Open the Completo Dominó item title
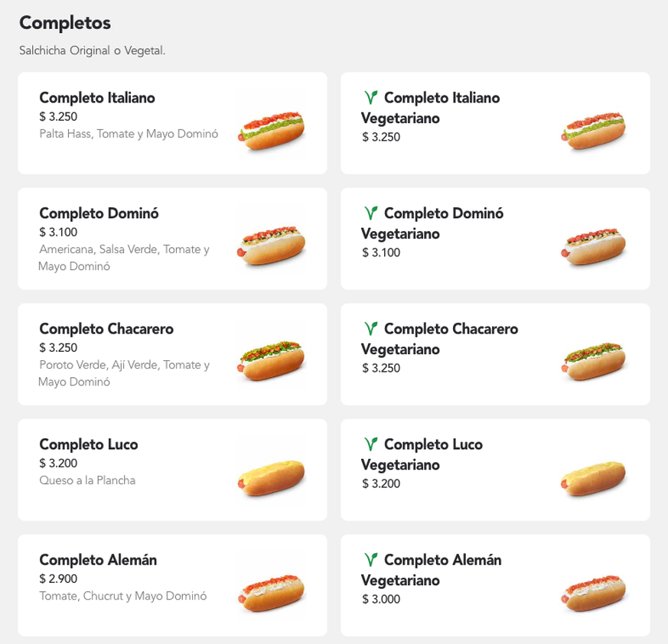Image resolution: width=668 pixels, height=644 pixels. coord(99,213)
